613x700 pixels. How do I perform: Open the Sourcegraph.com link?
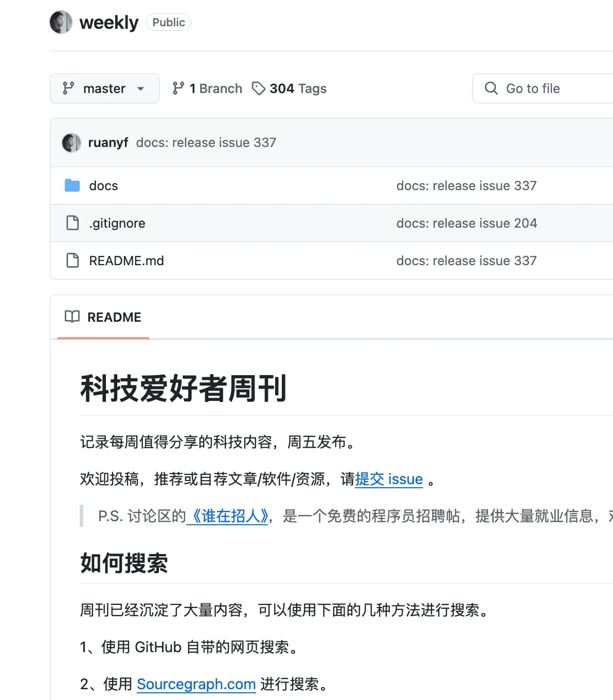tap(196, 684)
